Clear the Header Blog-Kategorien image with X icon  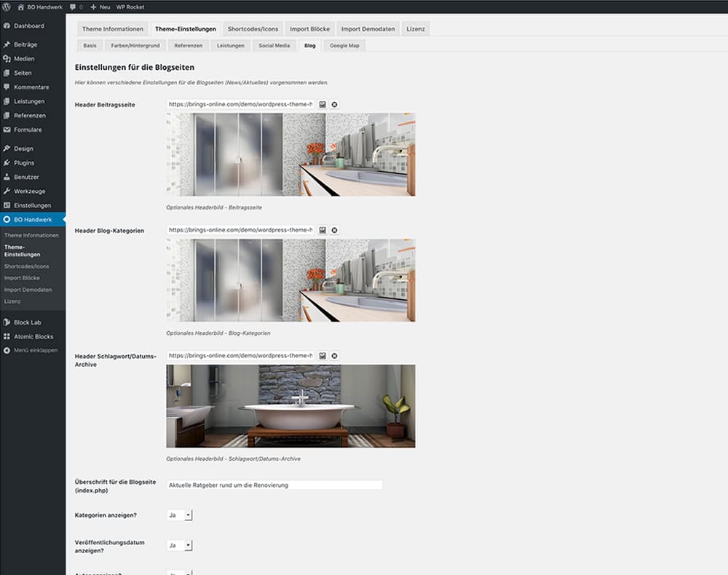[334, 230]
